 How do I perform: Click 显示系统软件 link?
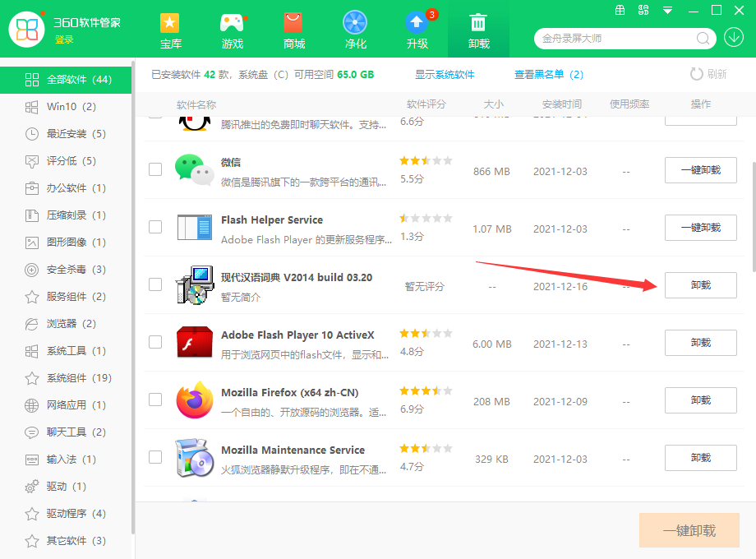click(x=445, y=74)
